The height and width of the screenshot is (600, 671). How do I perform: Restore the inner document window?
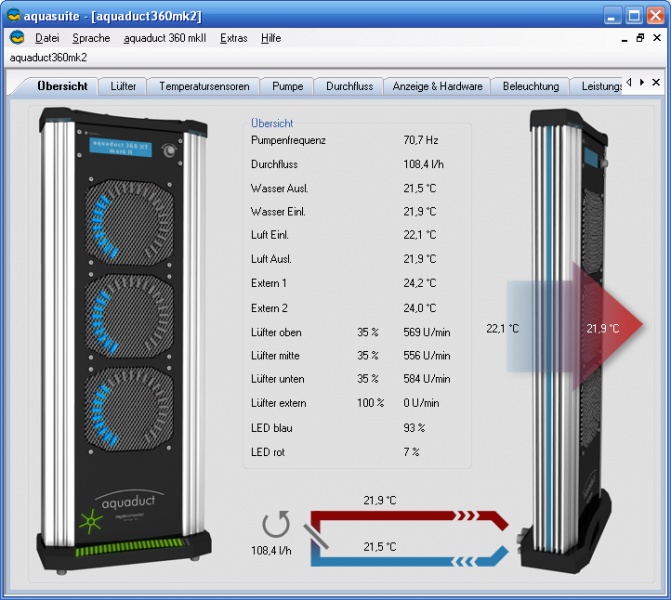[x=640, y=38]
